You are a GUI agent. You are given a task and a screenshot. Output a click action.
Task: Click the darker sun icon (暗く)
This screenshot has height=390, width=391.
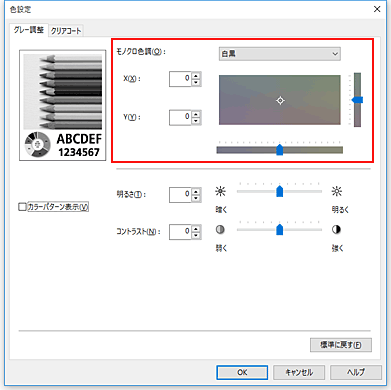[x=220, y=191]
